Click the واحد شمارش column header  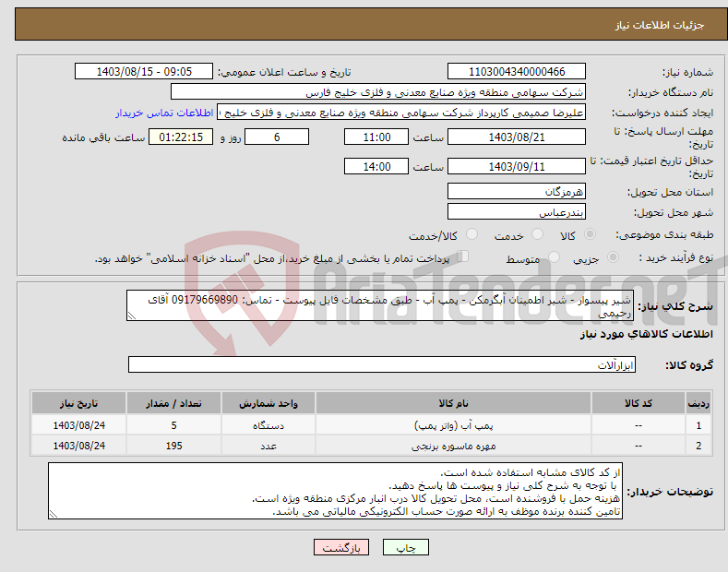click(x=269, y=403)
